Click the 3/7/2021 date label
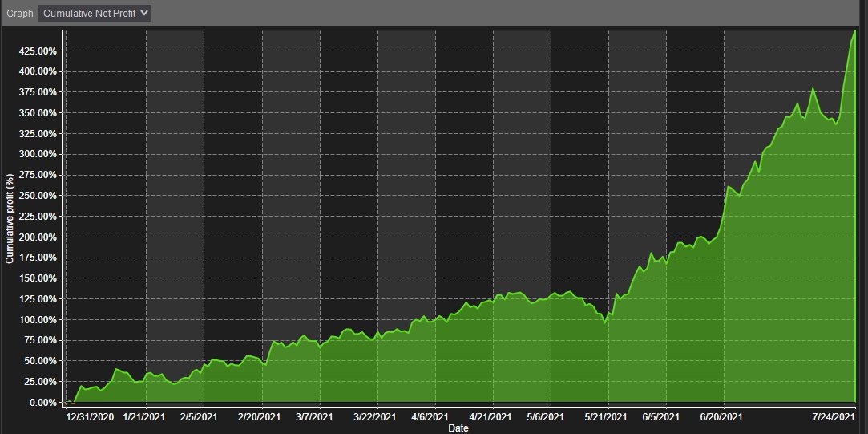The image size is (868, 434). [314, 417]
